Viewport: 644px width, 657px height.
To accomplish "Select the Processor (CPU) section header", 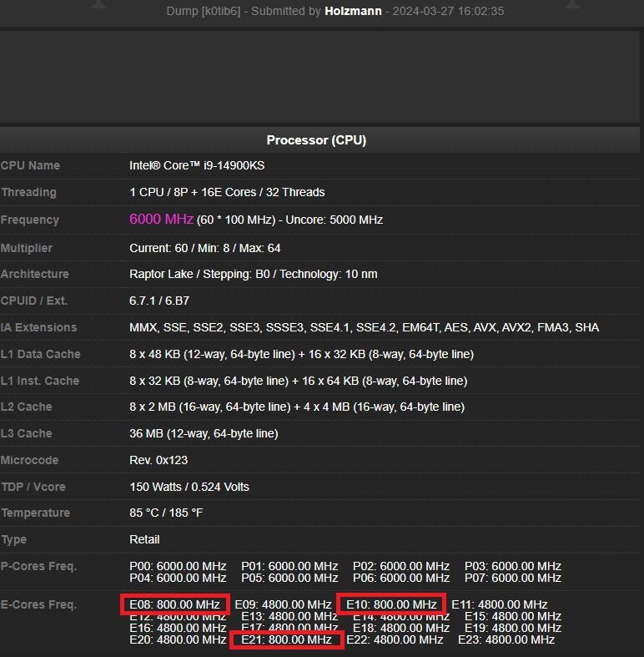I will click(x=316, y=140).
